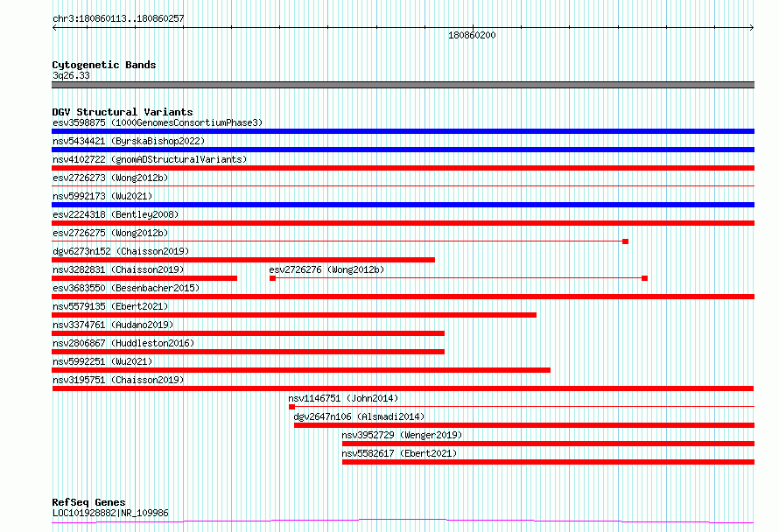Click the LOC101928882|NR_109986 gene label
This screenshot has height=532, width=779.
110,513
